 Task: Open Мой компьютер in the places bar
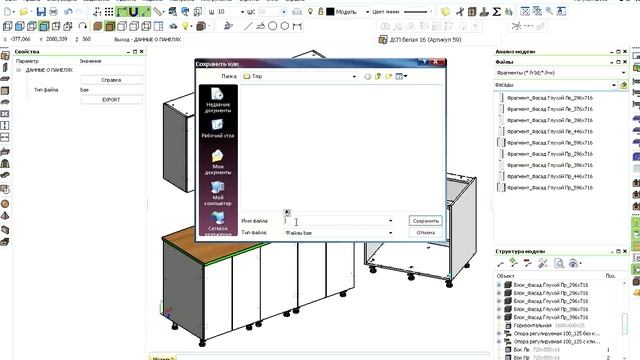tap(218, 193)
